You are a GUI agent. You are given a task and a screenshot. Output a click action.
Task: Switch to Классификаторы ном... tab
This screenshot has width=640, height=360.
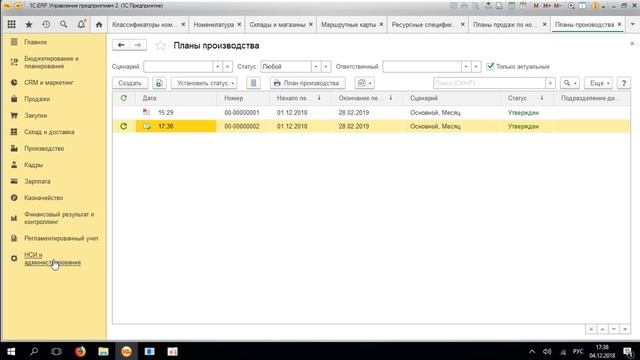144,24
